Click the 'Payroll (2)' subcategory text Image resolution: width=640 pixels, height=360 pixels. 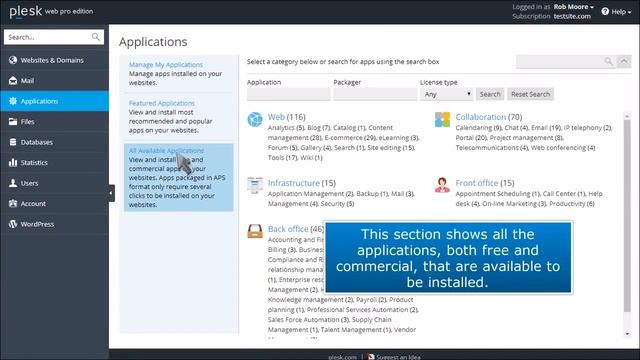pyautogui.click(x=371, y=300)
